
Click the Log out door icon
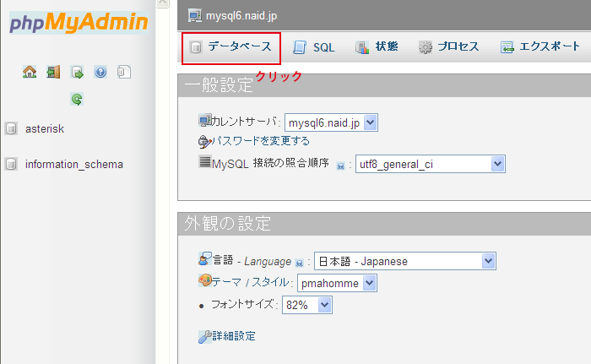(x=53, y=72)
